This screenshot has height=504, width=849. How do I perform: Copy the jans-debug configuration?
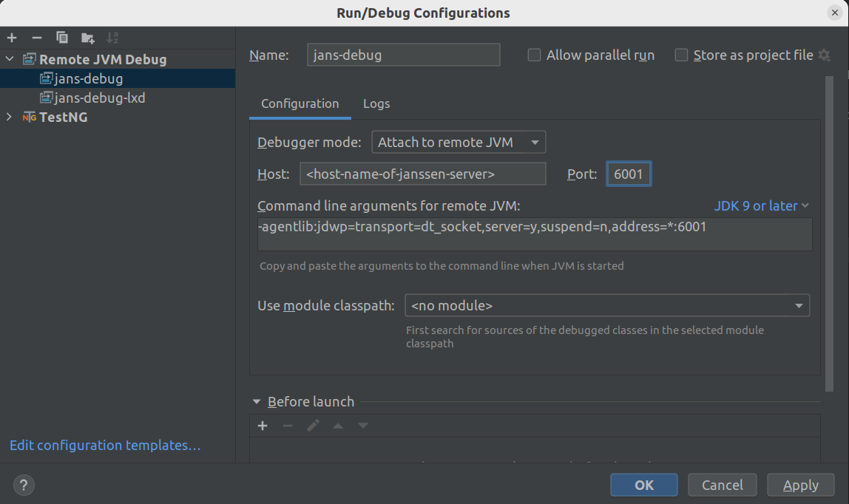coord(62,37)
